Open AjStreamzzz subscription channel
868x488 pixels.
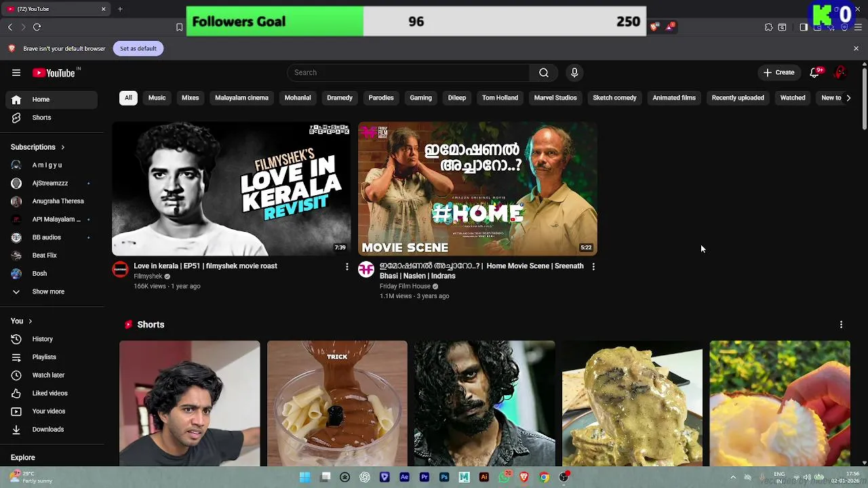53,183
